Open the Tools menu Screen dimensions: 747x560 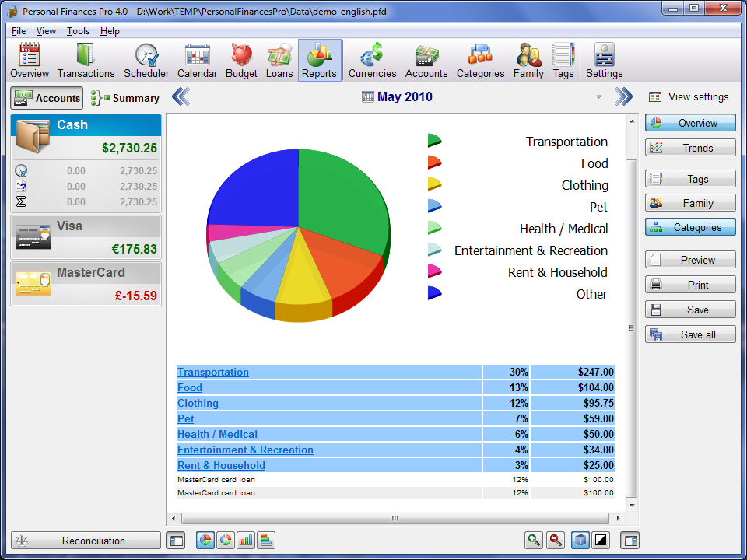78,31
